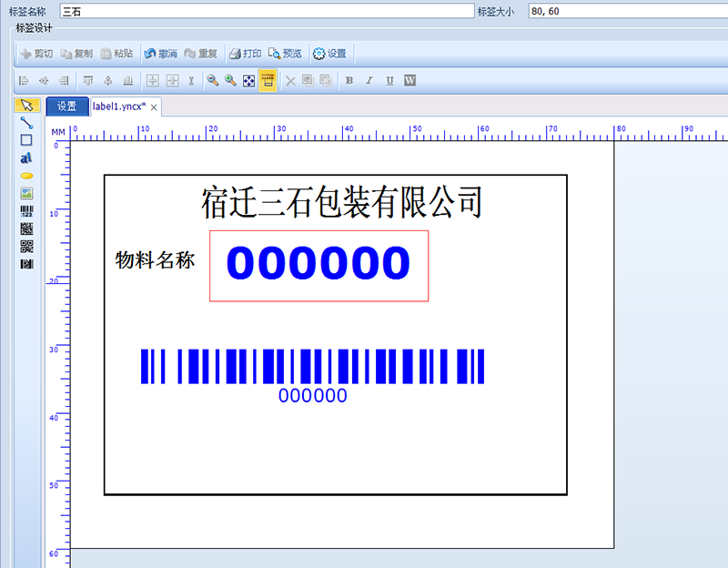
Task: Align selected objects to bottom edge
Action: (x=128, y=81)
